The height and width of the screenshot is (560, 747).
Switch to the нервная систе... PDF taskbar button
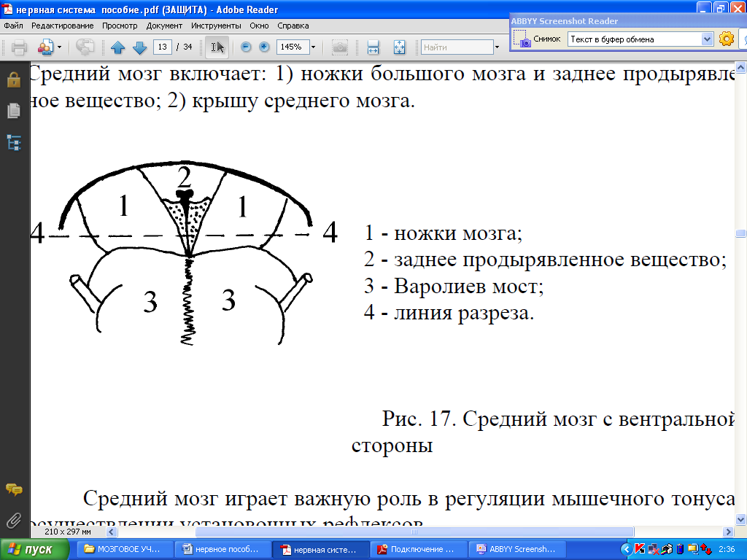pos(321,549)
